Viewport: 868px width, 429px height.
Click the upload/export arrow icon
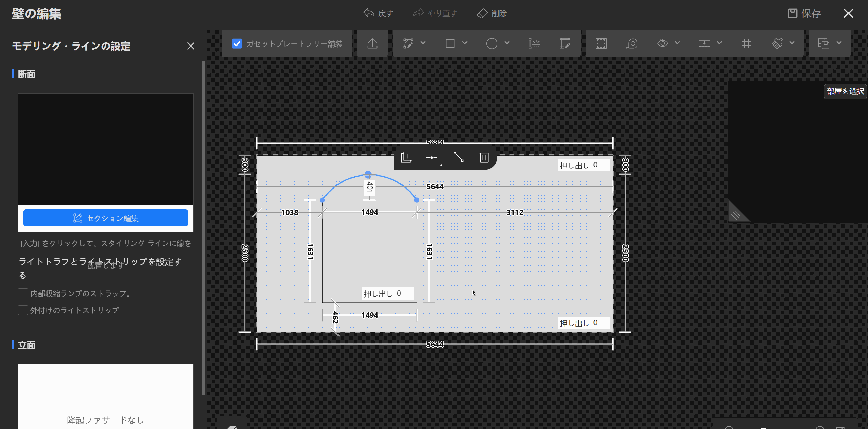point(372,43)
